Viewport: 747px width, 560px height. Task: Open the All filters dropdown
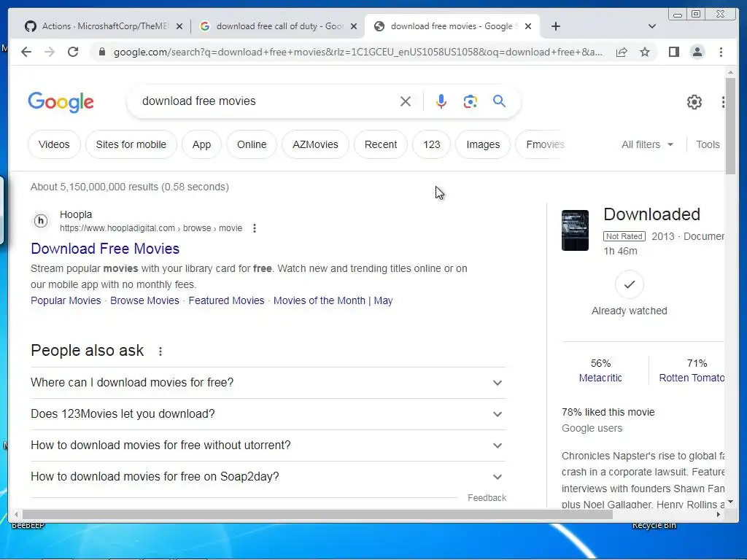(x=648, y=144)
